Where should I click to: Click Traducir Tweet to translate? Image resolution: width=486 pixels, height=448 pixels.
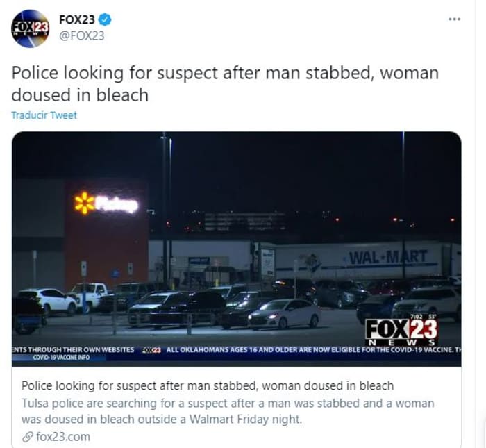[44, 115]
